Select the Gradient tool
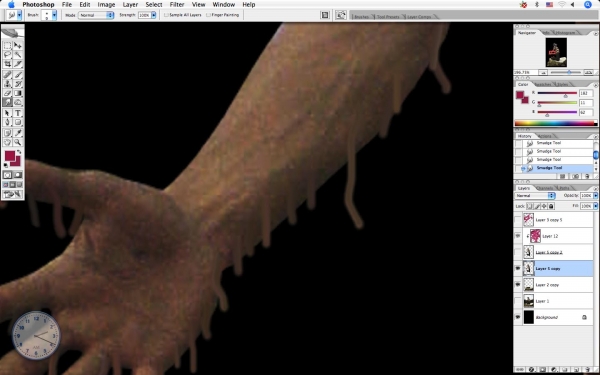600x375 pixels. point(18,93)
